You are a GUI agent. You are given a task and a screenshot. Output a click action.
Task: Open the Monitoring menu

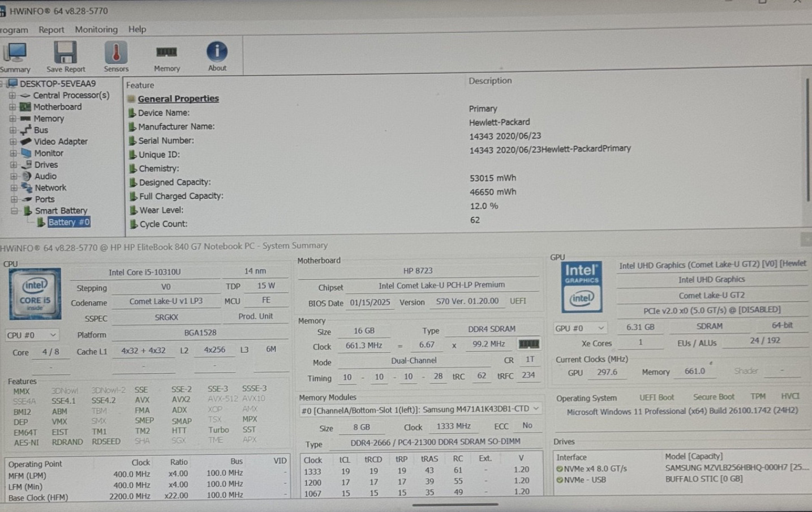pos(96,29)
